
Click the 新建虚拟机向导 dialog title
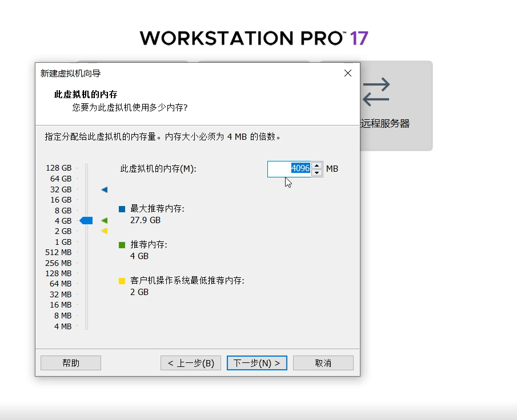(71, 73)
